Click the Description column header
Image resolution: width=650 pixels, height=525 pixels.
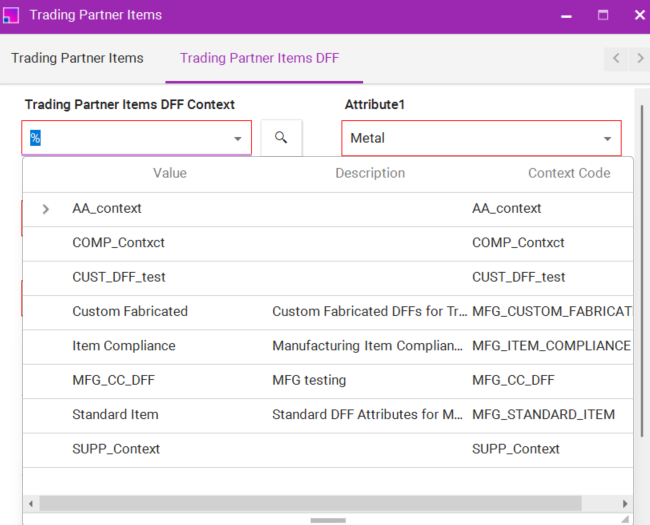(370, 173)
